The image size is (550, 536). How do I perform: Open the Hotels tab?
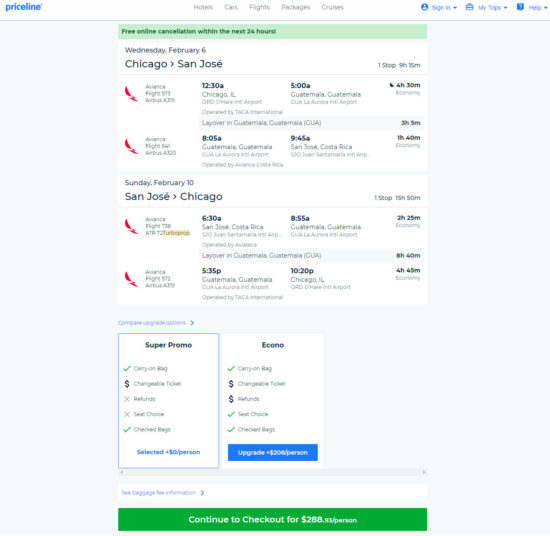pyautogui.click(x=203, y=7)
